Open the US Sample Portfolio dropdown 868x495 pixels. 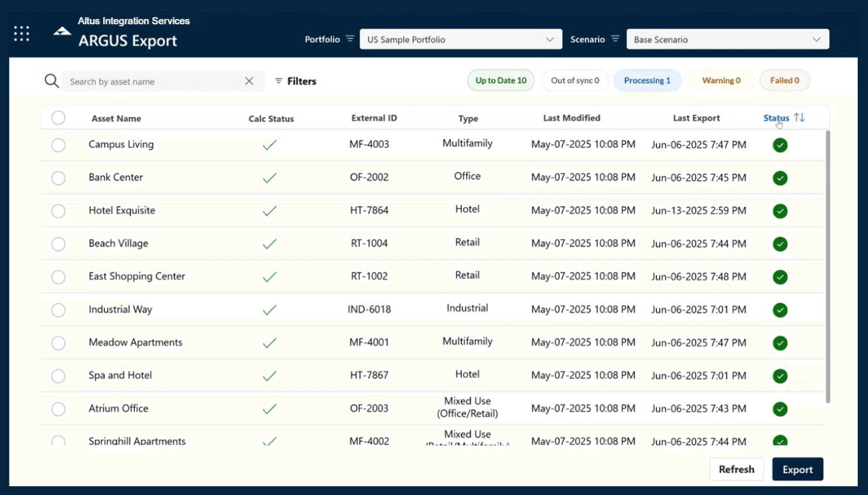[461, 39]
